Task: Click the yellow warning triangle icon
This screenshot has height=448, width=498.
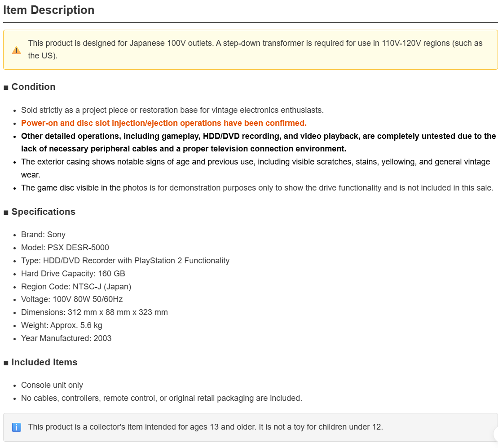Action: (17, 50)
